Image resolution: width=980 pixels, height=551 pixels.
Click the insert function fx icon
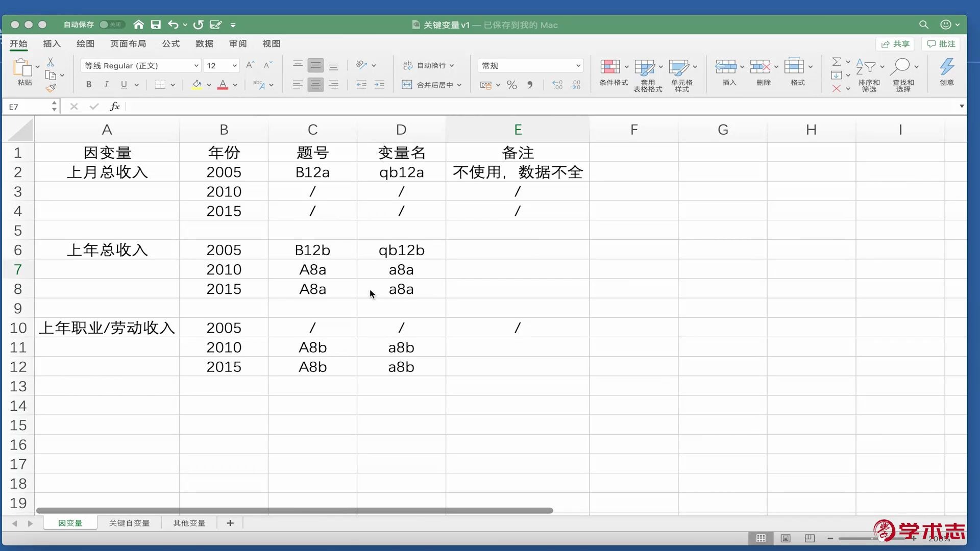click(x=115, y=106)
